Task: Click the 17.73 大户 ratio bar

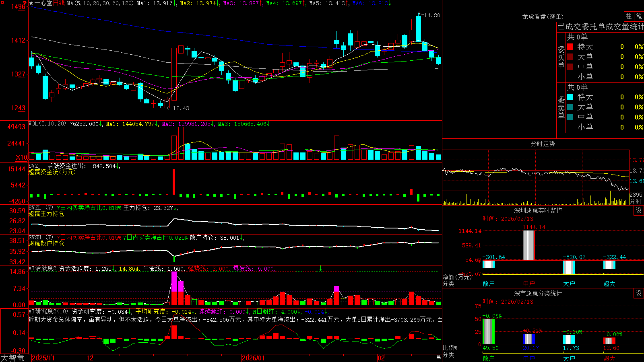Action: 569,339
